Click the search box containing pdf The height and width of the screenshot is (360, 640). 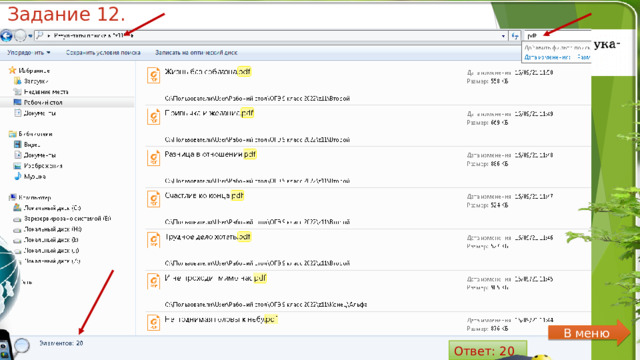[557, 36]
